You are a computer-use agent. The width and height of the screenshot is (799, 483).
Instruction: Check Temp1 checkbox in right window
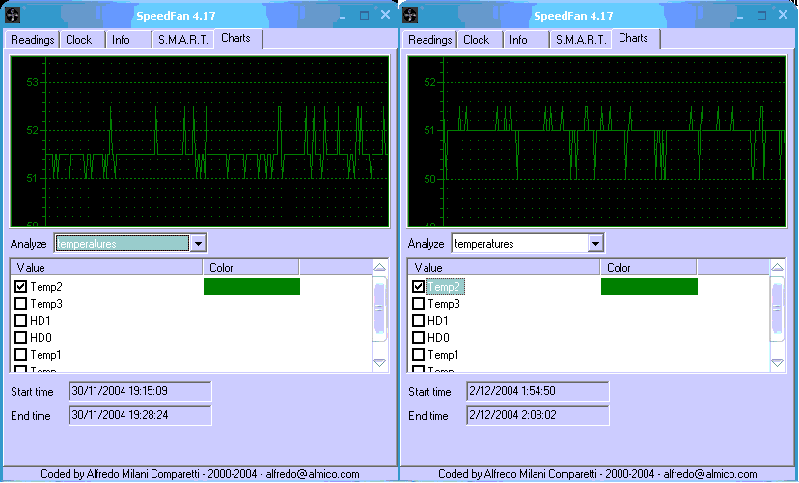[x=418, y=354]
